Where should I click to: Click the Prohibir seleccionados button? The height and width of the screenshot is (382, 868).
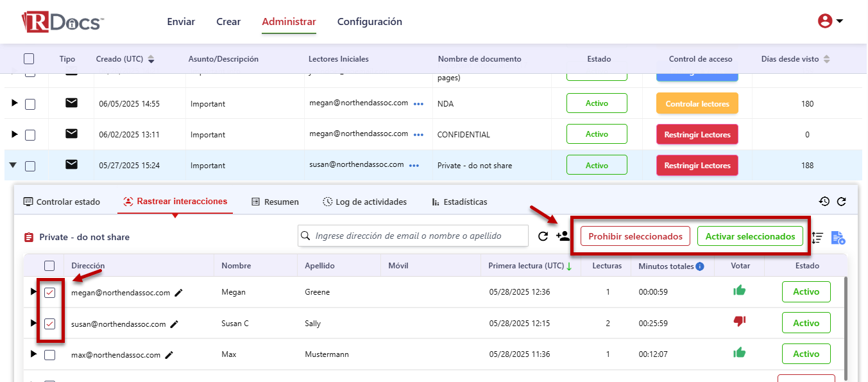pos(635,236)
